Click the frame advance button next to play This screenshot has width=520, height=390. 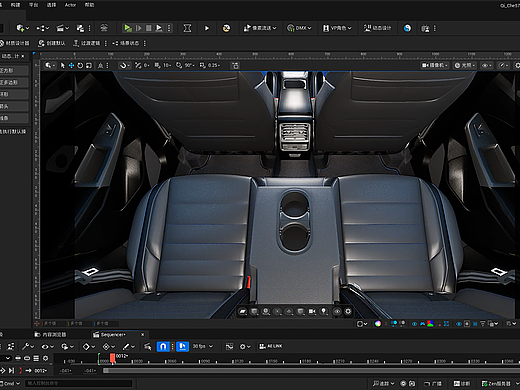tap(138, 28)
